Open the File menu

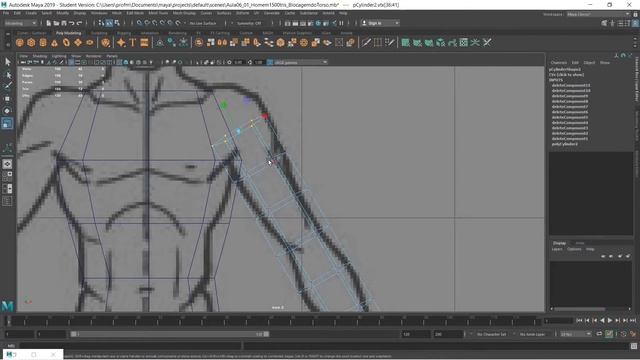(6, 13)
